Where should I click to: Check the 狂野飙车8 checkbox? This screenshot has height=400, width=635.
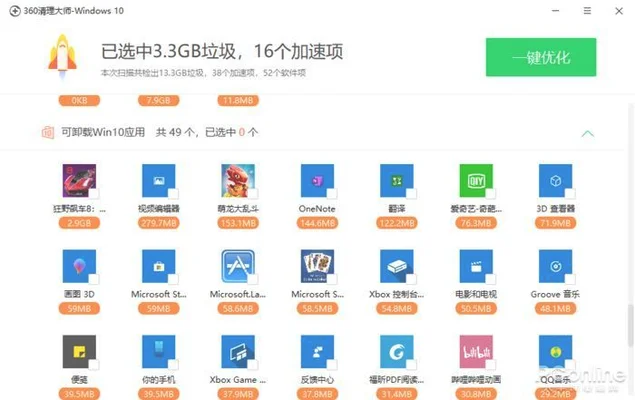tap(94, 194)
